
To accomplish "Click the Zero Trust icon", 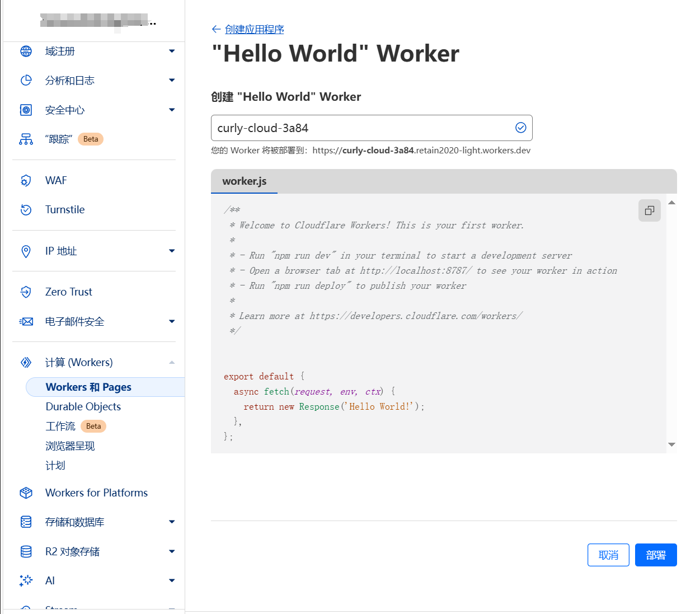I will click(26, 292).
